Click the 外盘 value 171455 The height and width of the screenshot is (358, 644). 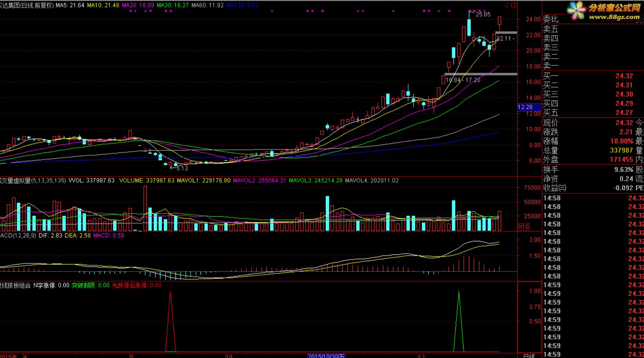click(x=622, y=159)
